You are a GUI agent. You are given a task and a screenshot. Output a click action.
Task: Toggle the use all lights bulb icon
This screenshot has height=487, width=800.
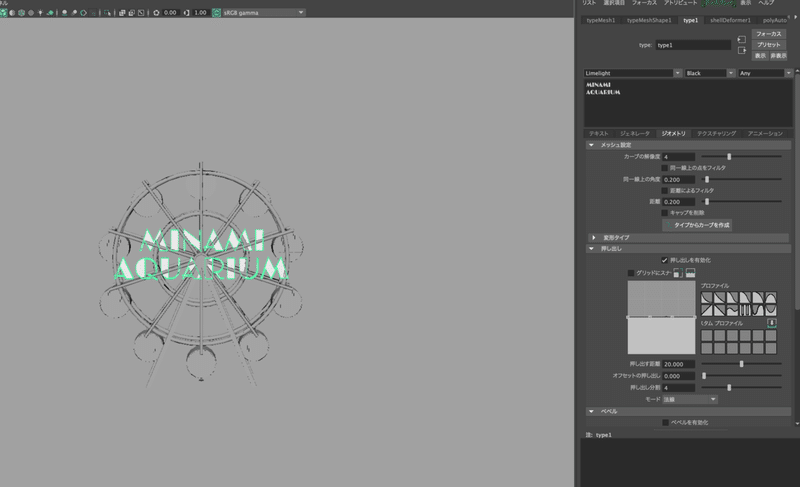click(x=40, y=13)
